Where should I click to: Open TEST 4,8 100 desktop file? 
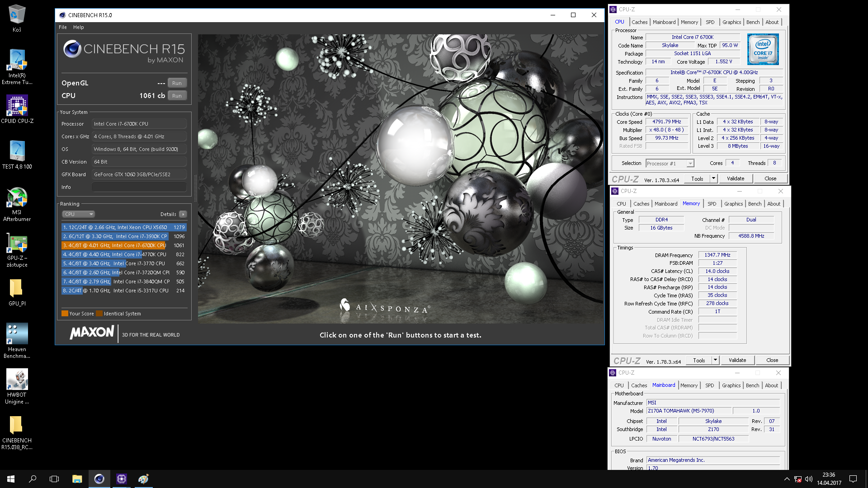point(17,155)
